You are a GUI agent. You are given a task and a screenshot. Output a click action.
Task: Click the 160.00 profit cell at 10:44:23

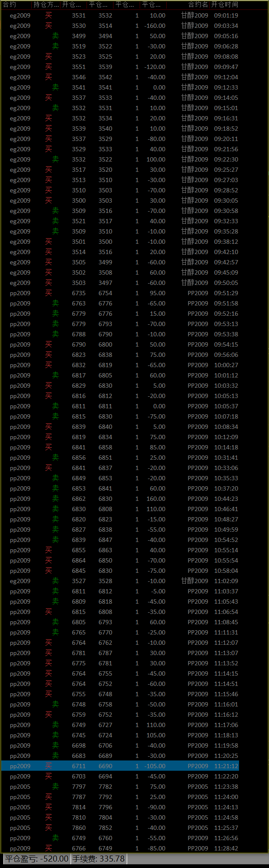pyautogui.click(x=155, y=499)
